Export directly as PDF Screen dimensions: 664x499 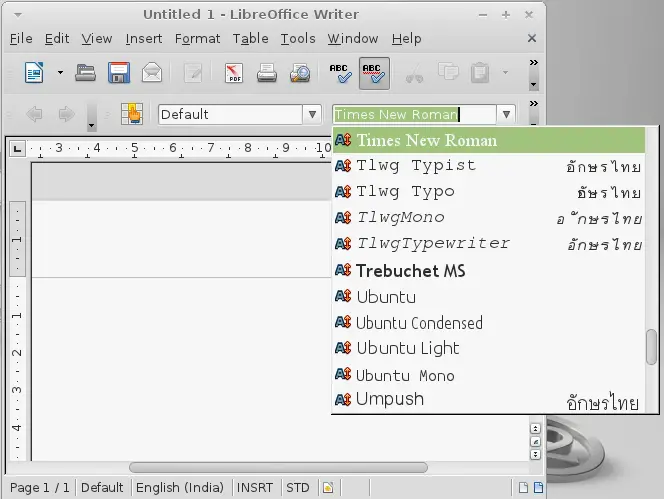(x=234, y=73)
